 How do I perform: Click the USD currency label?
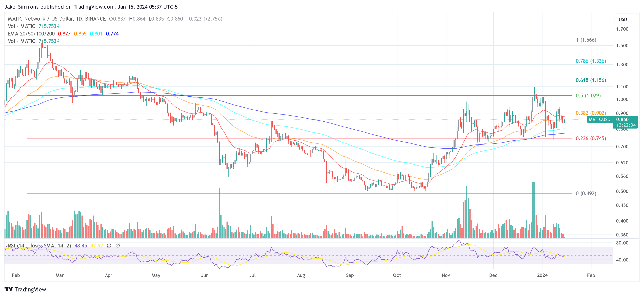[x=623, y=19]
